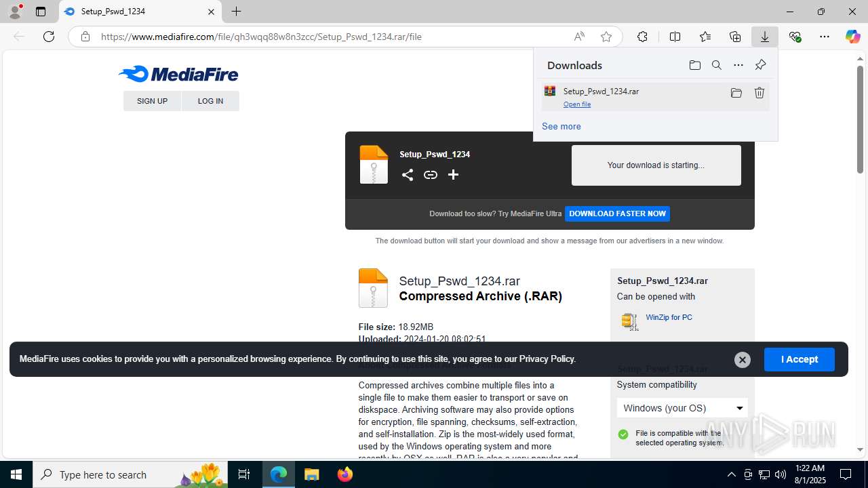Image resolution: width=868 pixels, height=488 pixels.
Task: Open Microsoft Edge taskbar icon
Action: click(x=279, y=474)
